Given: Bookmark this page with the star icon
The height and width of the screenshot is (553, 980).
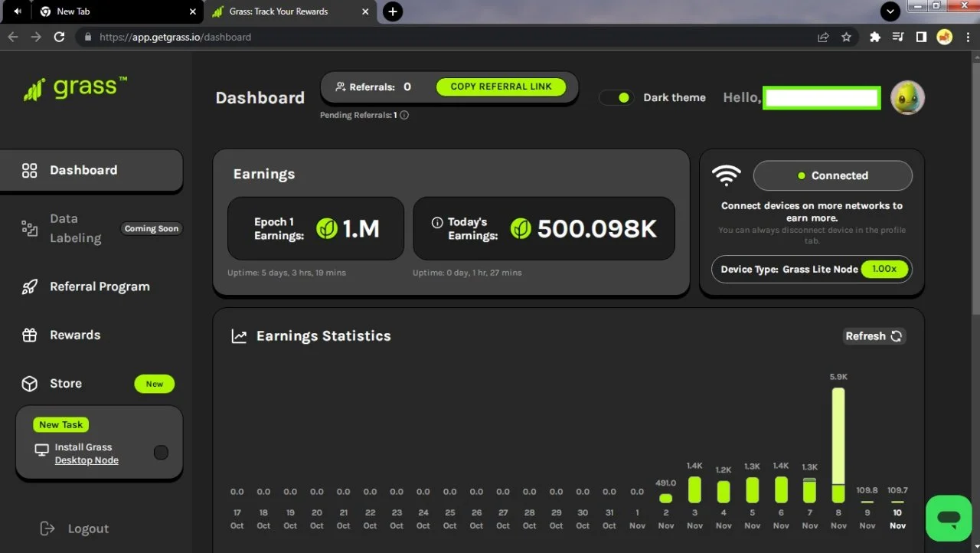Looking at the screenshot, I should pyautogui.click(x=846, y=37).
